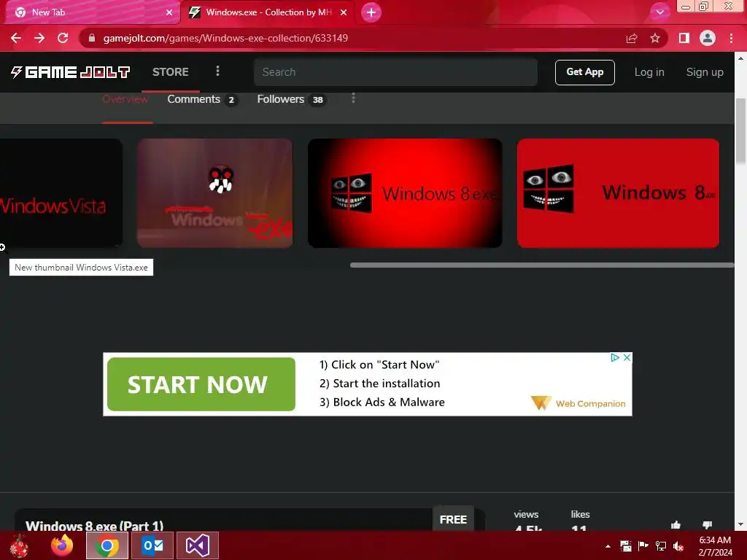The image size is (747, 560).
Task: Open the Windows .exe Vista-style thumbnail
Action: (215, 193)
